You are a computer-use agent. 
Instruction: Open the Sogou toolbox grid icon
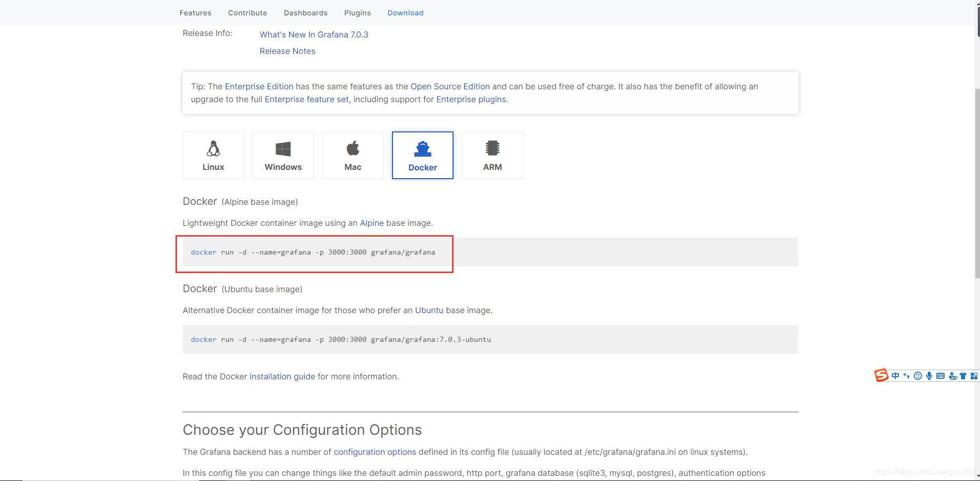(974, 376)
